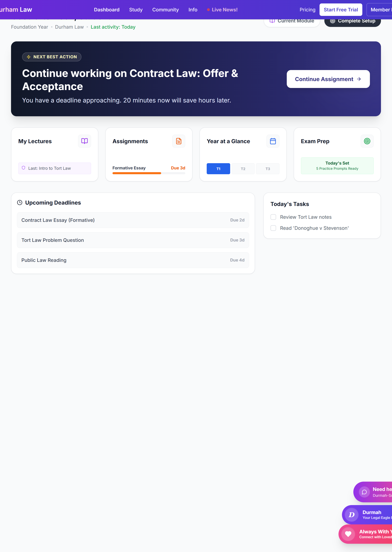The width and height of the screenshot is (392, 552).
Task: Check off Review Tort Law notes
Action: point(273,217)
